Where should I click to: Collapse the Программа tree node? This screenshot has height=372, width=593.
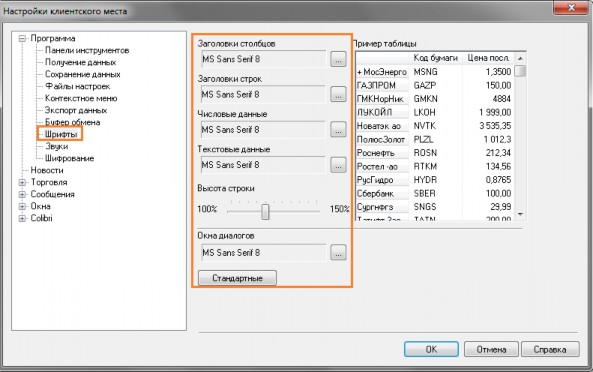pos(22,39)
